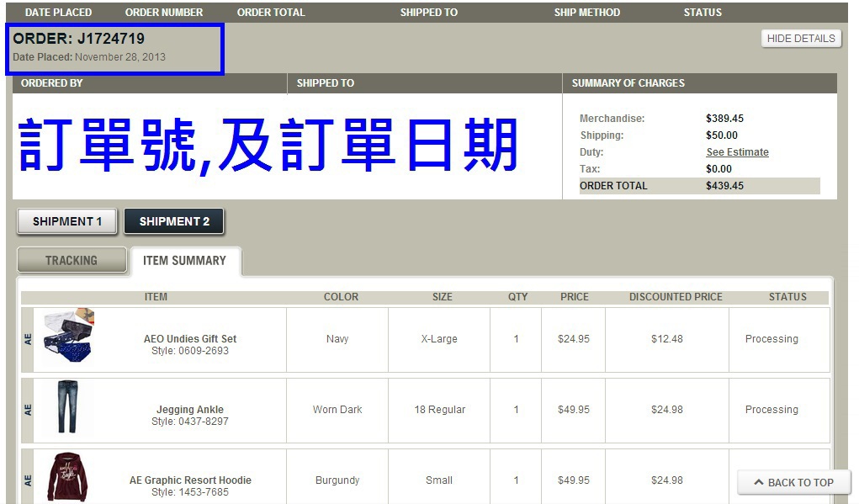Click the top SHIPPED TO column header
859x504 pixels.
click(429, 12)
